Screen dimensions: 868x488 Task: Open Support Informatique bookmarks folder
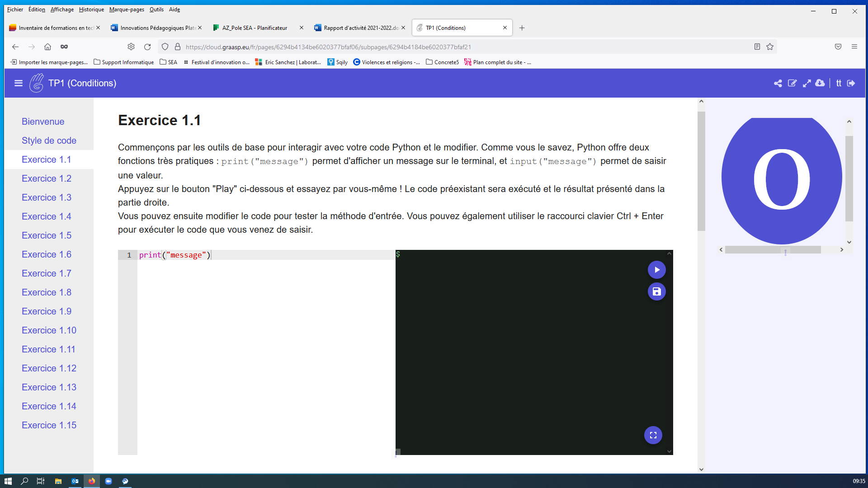click(123, 62)
